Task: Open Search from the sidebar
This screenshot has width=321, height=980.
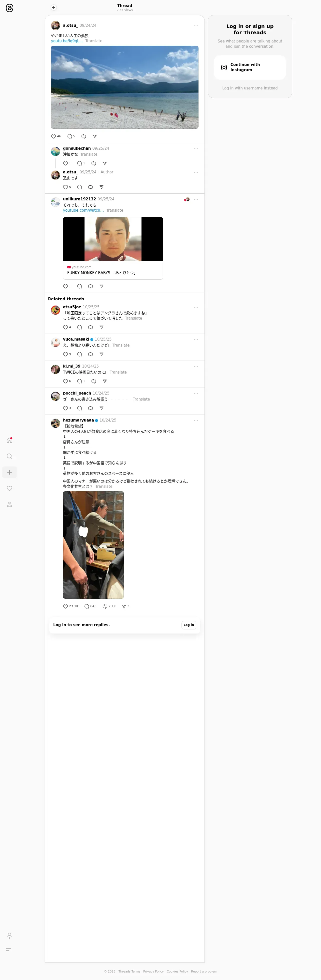Action: [9, 456]
